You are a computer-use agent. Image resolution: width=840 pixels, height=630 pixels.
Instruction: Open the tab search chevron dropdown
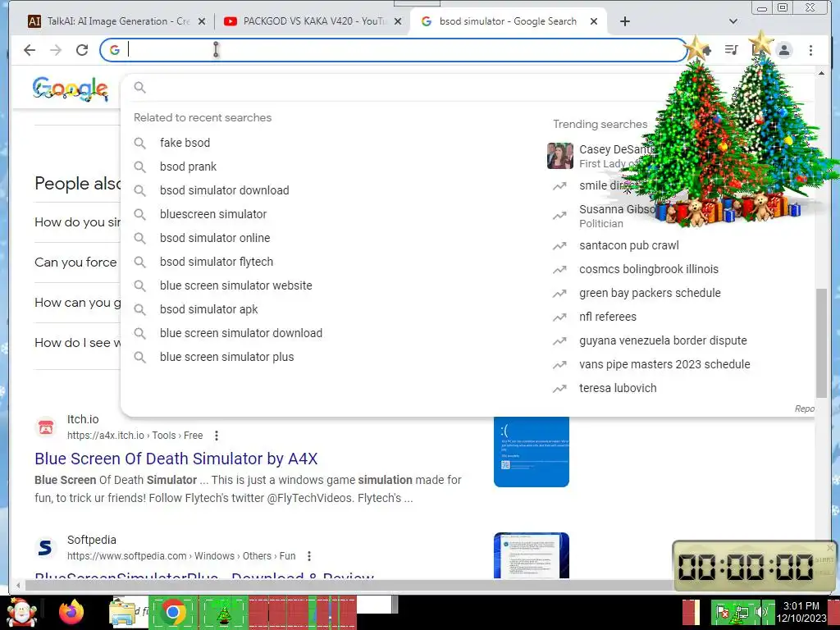[x=733, y=21]
